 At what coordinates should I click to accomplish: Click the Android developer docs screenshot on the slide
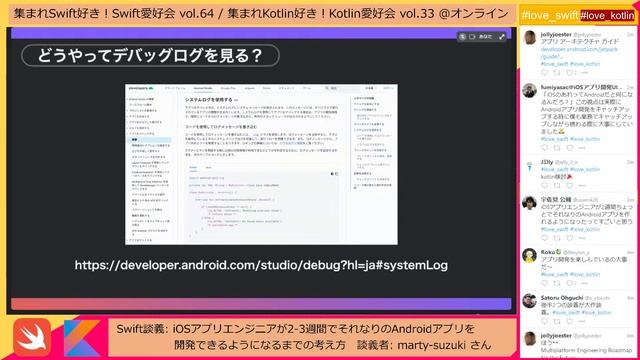point(261,164)
